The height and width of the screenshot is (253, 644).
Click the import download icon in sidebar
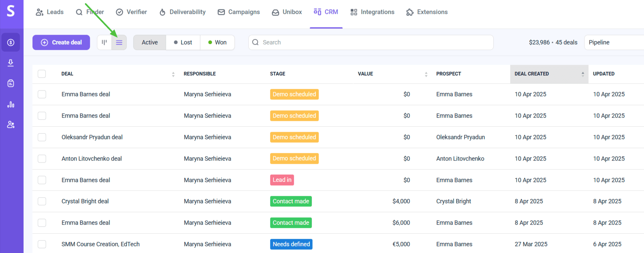tap(11, 63)
